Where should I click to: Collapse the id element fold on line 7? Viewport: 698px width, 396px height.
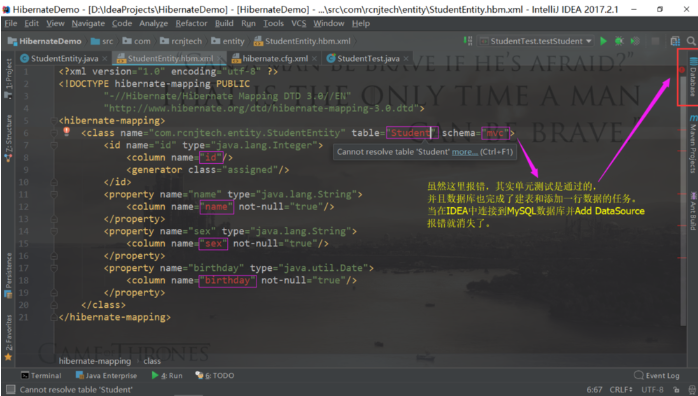coord(54,145)
